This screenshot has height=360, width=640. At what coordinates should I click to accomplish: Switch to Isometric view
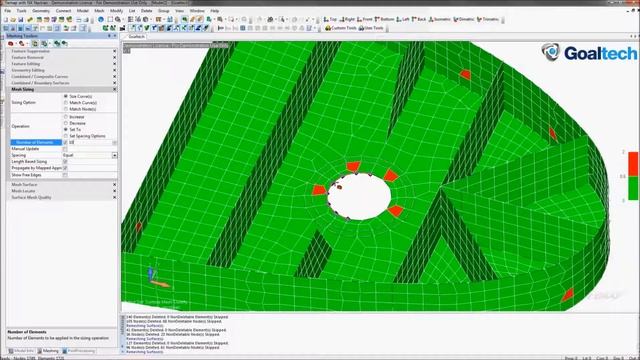pyautogui.click(x=440, y=19)
